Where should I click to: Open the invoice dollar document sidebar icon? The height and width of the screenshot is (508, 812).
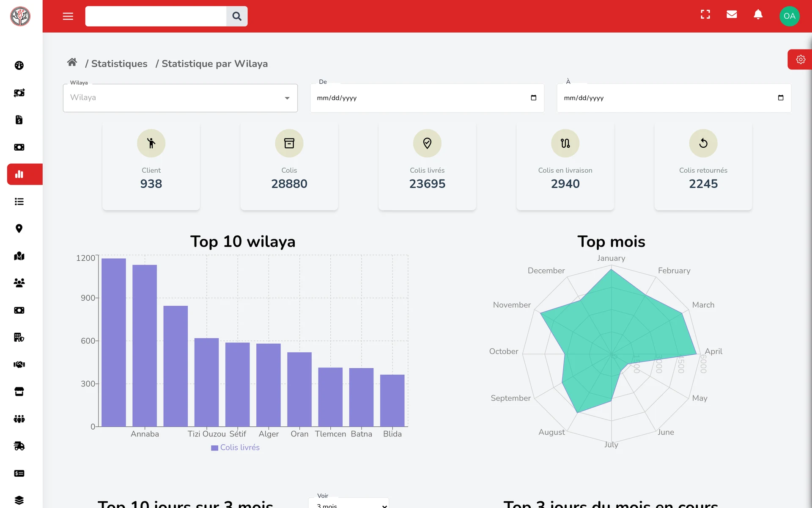coord(19,120)
